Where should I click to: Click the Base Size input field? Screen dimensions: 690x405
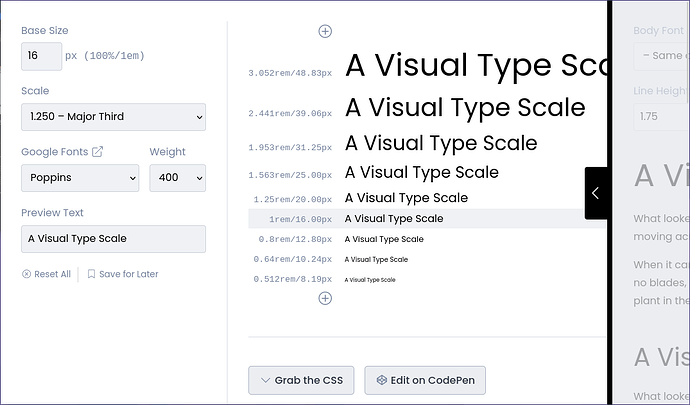point(41,56)
